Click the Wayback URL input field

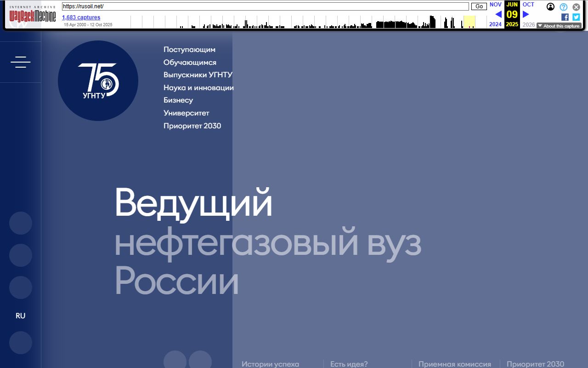click(266, 6)
